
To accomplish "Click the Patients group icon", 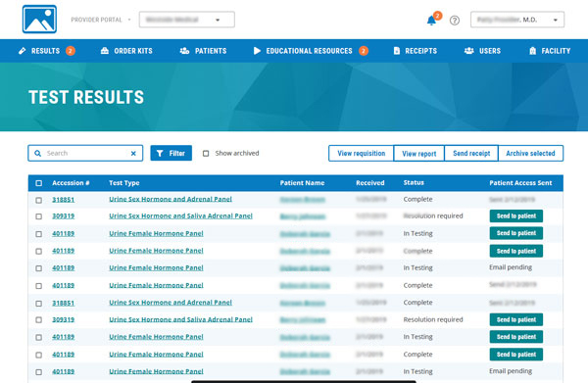I will click(184, 51).
